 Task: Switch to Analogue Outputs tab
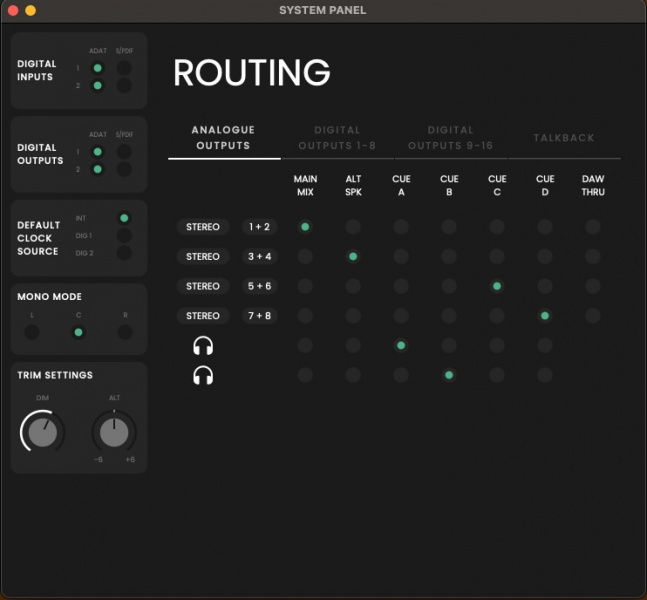click(x=223, y=138)
